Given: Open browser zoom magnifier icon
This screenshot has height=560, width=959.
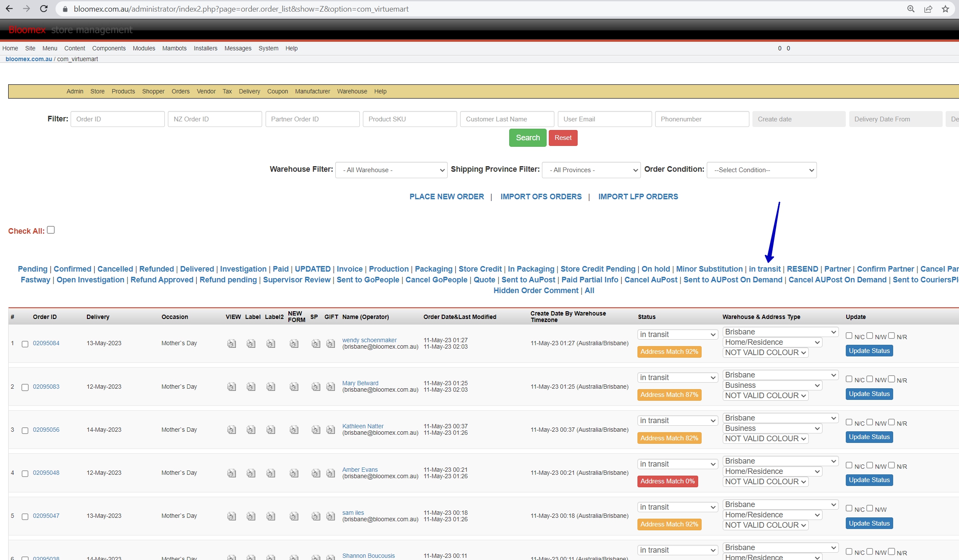Looking at the screenshot, I should pyautogui.click(x=911, y=9).
